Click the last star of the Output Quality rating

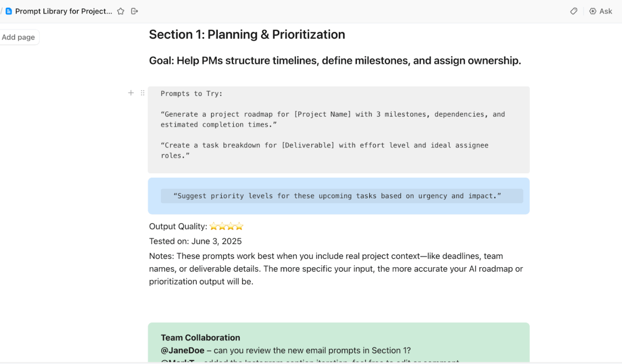click(x=239, y=226)
